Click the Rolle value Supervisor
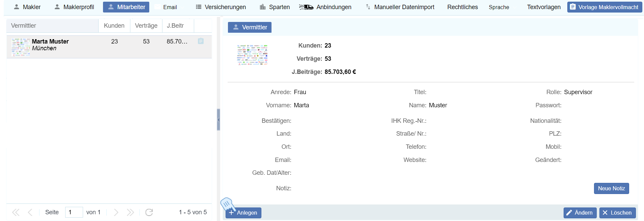 click(x=578, y=92)
